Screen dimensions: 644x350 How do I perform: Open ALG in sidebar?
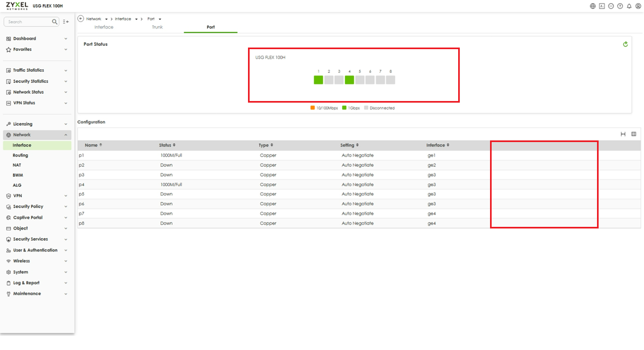17,185
